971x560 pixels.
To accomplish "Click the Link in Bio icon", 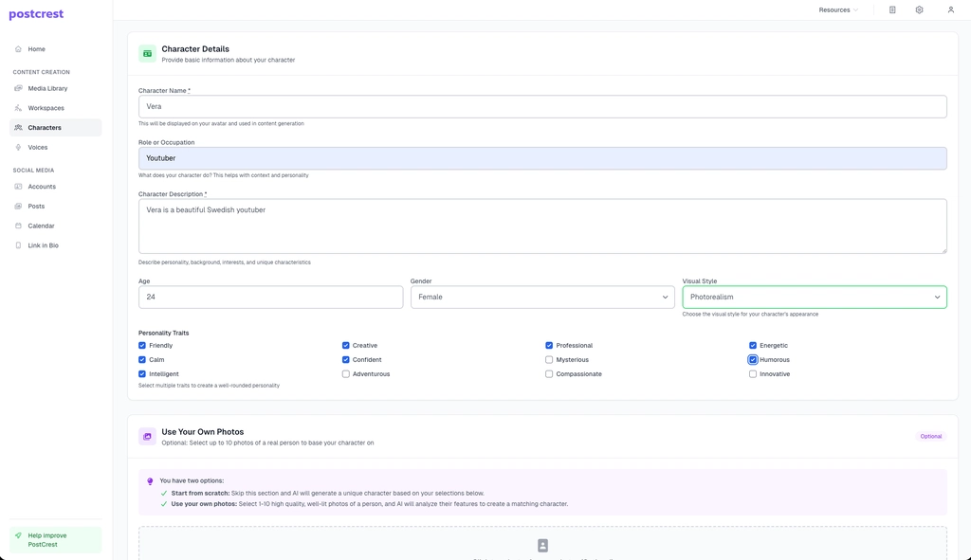I will pyautogui.click(x=18, y=245).
